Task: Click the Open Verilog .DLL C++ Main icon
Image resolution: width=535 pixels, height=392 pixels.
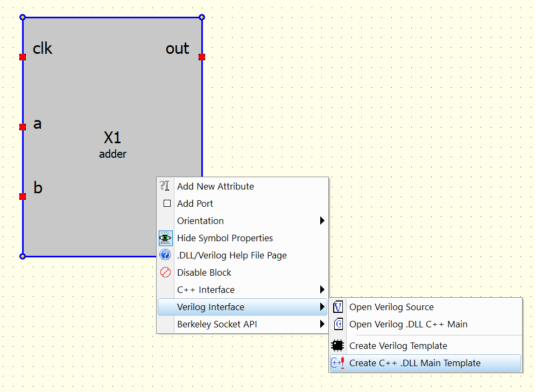Action: coord(338,324)
